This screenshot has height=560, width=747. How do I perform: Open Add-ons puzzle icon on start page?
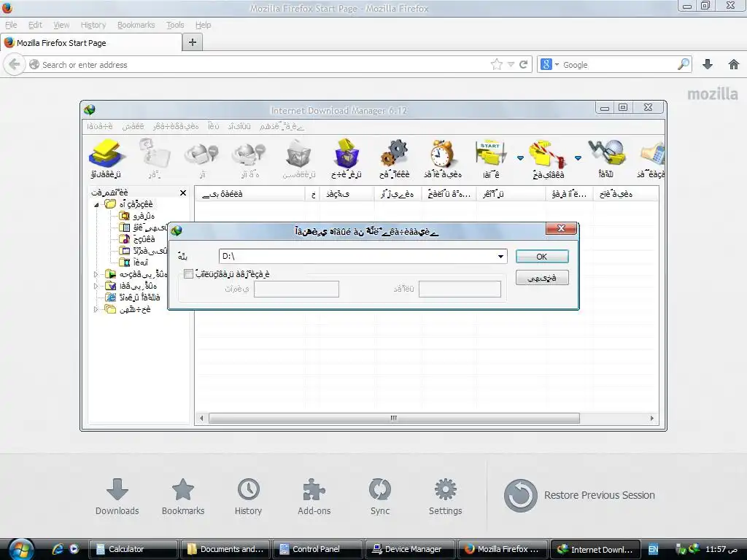tap(314, 497)
